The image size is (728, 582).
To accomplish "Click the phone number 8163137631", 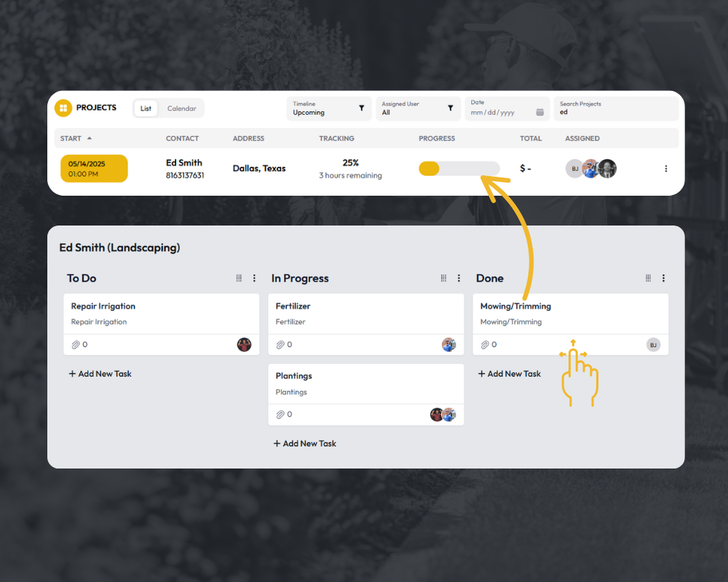I will click(x=185, y=175).
